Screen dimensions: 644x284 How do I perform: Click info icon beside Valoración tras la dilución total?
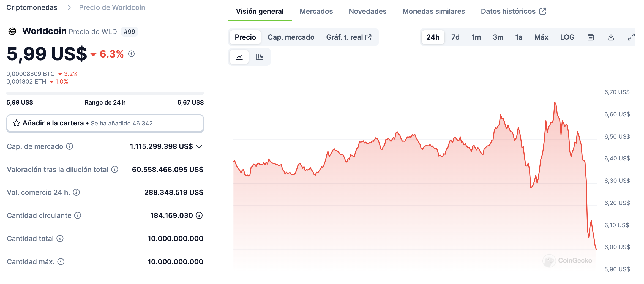click(x=115, y=170)
